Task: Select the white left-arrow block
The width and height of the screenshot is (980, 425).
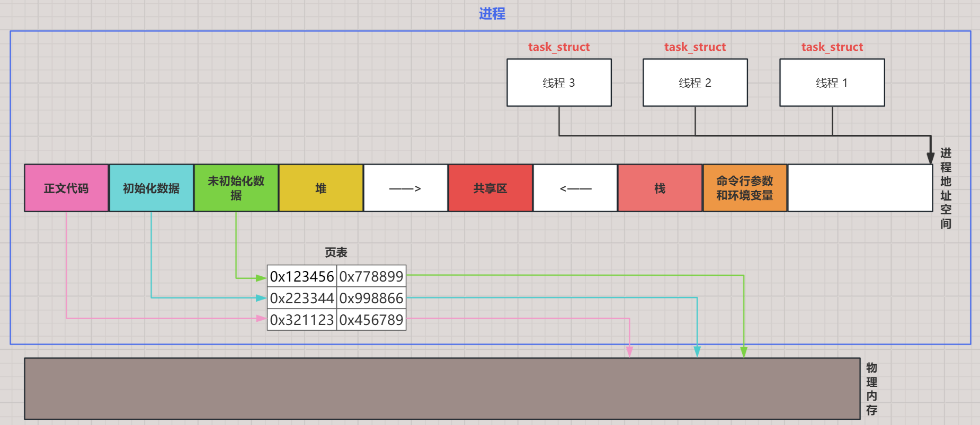Action: (575, 188)
